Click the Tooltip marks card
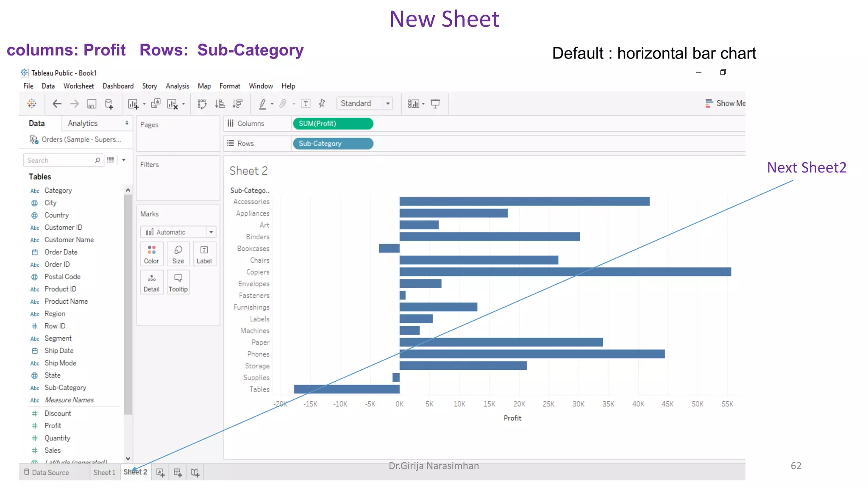868x488 pixels. (x=178, y=283)
